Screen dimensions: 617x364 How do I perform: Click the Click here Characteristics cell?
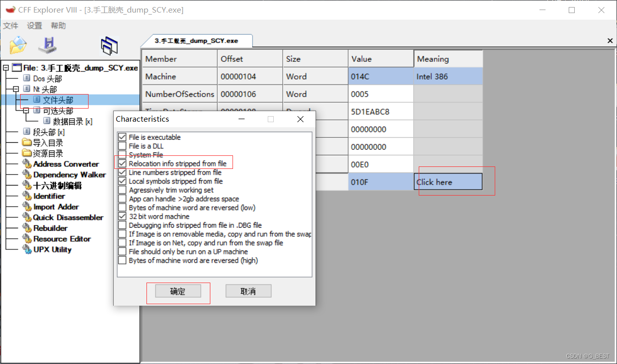pos(448,182)
